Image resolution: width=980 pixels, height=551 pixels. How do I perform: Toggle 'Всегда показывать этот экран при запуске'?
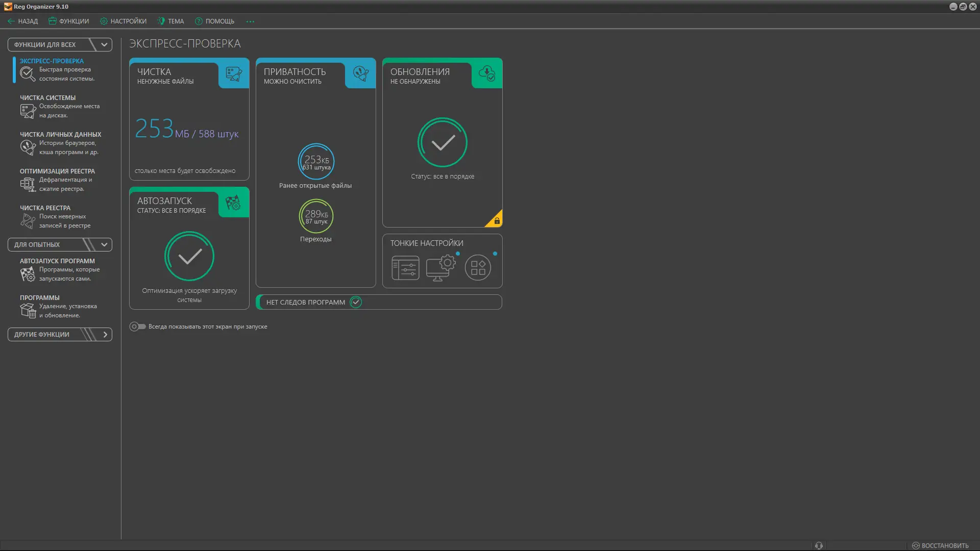point(137,327)
